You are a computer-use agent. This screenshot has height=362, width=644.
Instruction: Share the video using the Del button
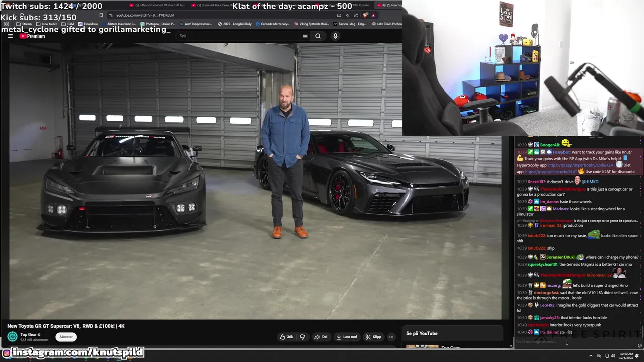pyautogui.click(x=320, y=337)
